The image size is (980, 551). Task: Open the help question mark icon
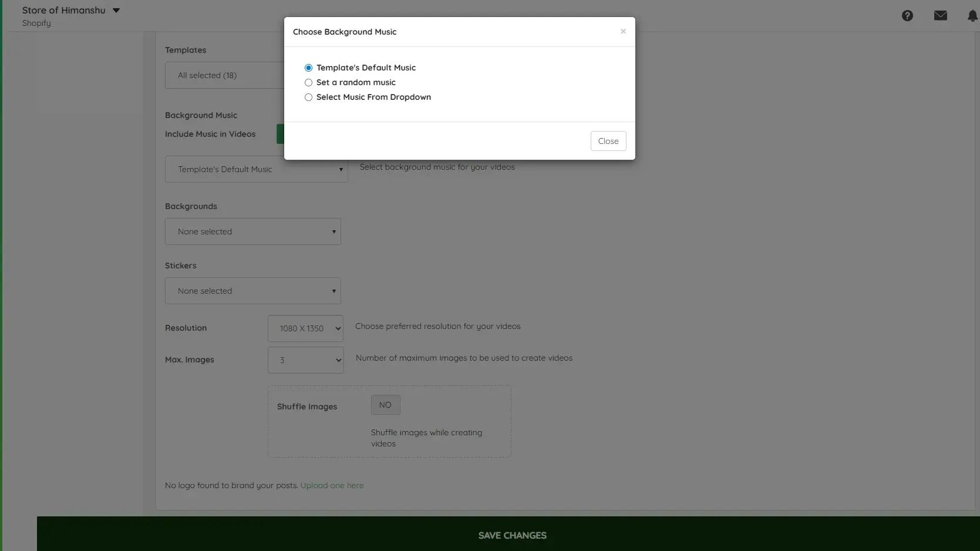click(x=907, y=16)
